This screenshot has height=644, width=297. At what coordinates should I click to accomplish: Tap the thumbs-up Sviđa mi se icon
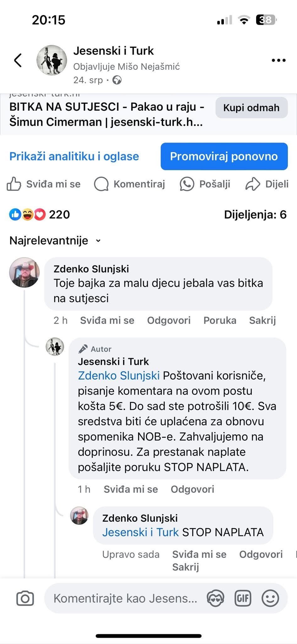click(x=14, y=184)
